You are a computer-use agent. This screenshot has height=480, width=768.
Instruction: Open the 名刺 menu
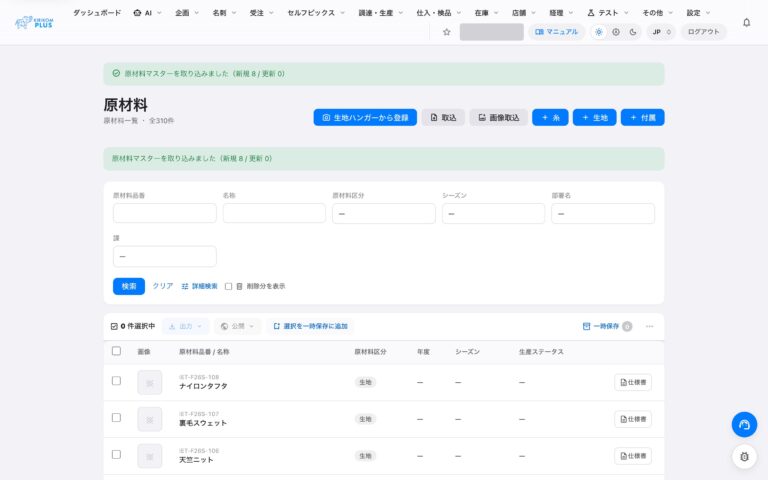[224, 13]
